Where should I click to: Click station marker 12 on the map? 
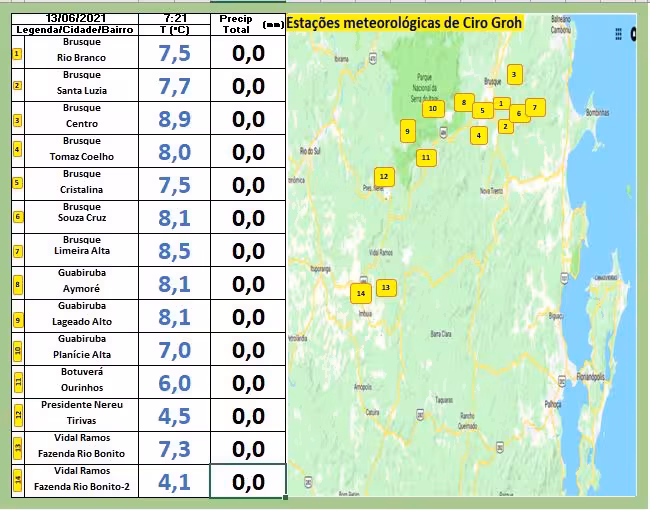[x=383, y=177]
